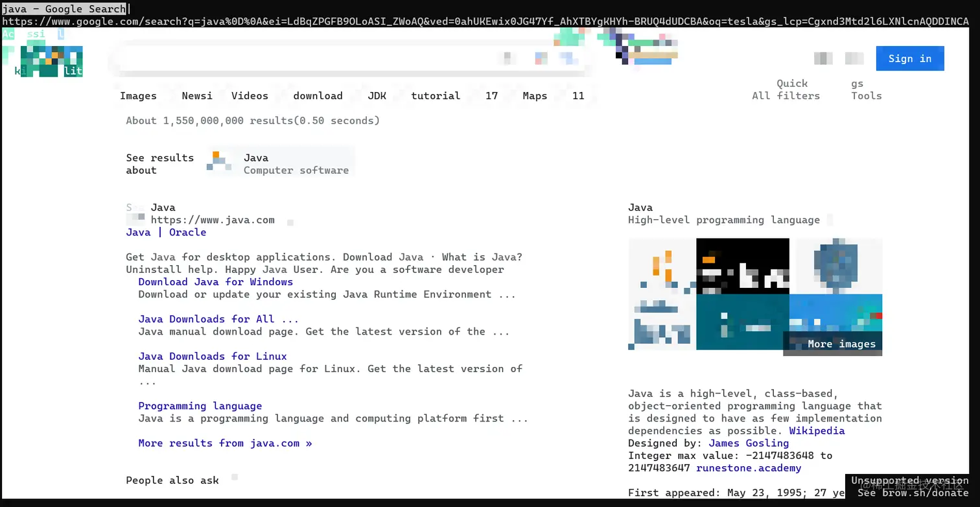Switch to the Newsi results tab
Screen dimensions: 980x507
(197, 96)
